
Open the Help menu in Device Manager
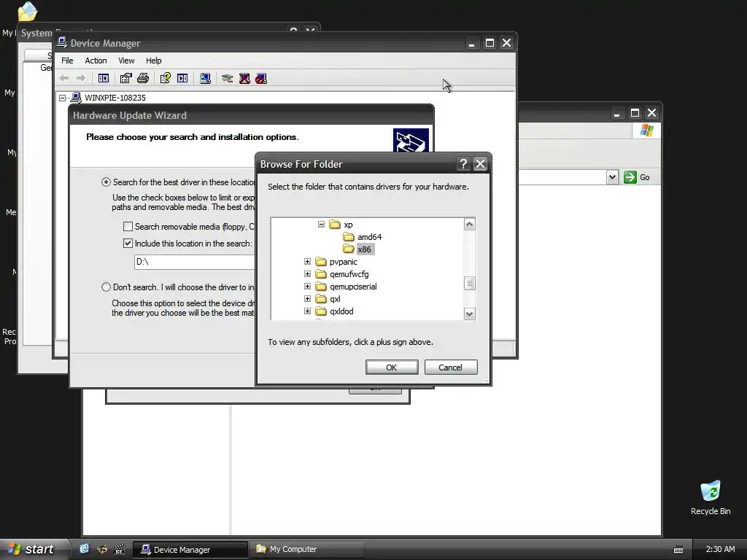tap(153, 61)
